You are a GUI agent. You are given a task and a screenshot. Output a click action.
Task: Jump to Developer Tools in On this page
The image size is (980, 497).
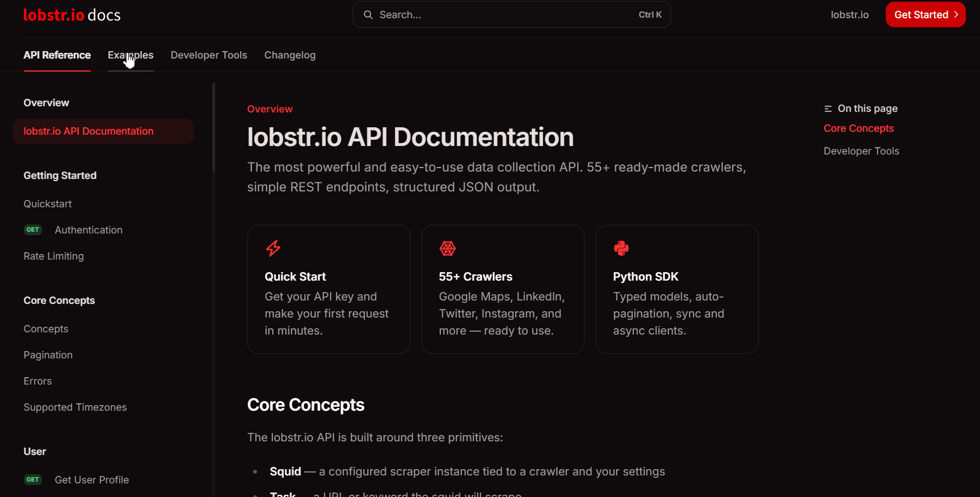click(861, 151)
